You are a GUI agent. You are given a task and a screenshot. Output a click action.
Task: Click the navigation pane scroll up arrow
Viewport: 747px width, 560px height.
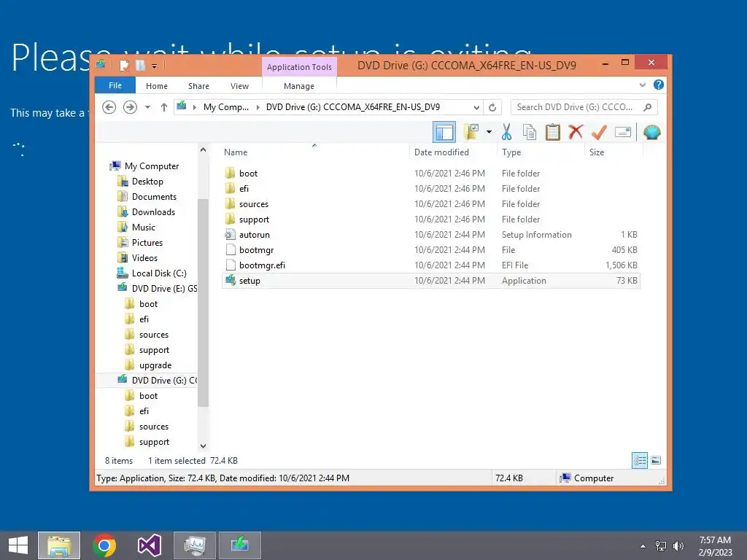click(203, 149)
